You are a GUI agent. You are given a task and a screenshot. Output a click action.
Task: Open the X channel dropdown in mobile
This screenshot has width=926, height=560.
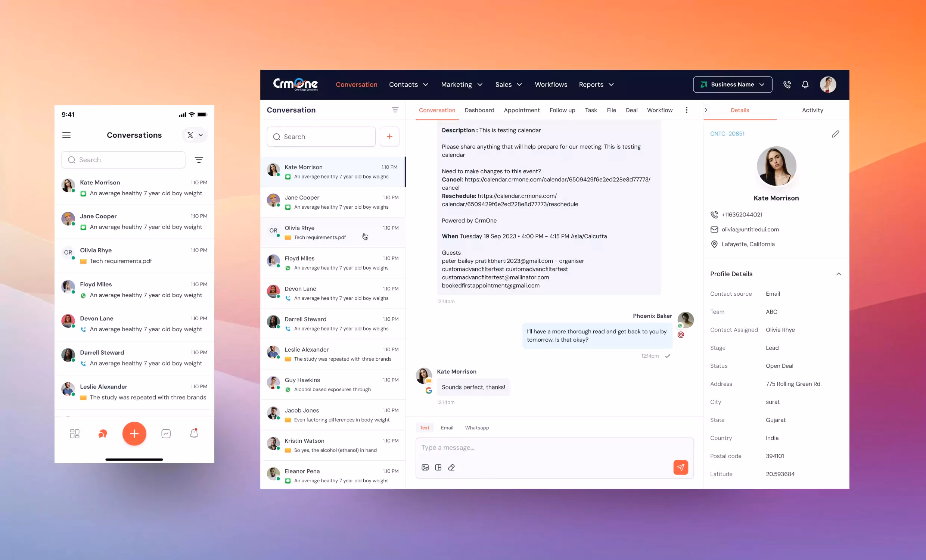[195, 135]
